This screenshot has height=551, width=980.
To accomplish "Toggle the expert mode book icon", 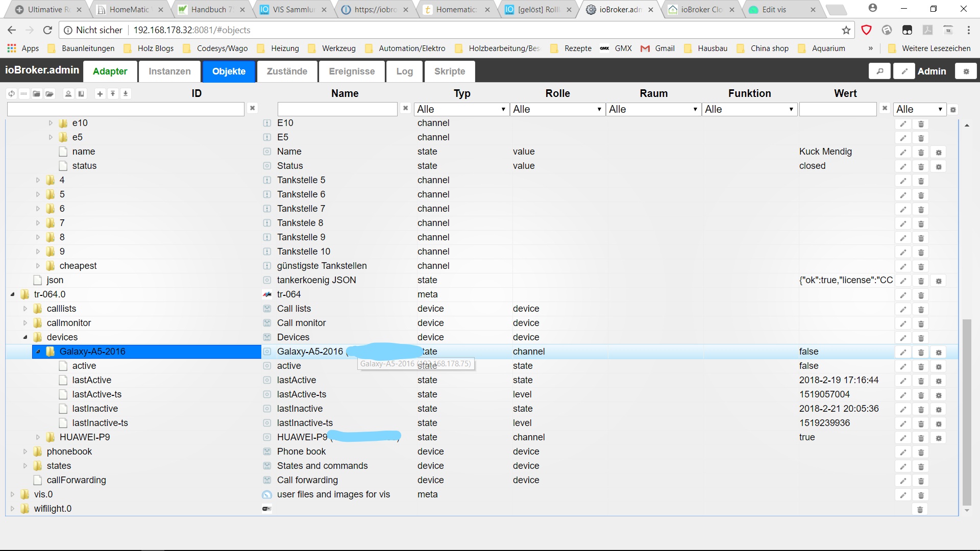I will 81,94.
